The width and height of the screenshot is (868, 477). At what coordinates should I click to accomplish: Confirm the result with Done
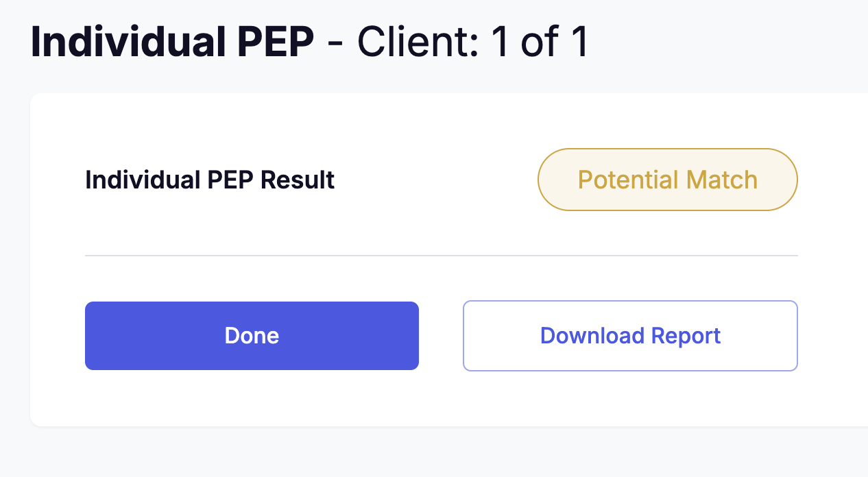point(252,336)
